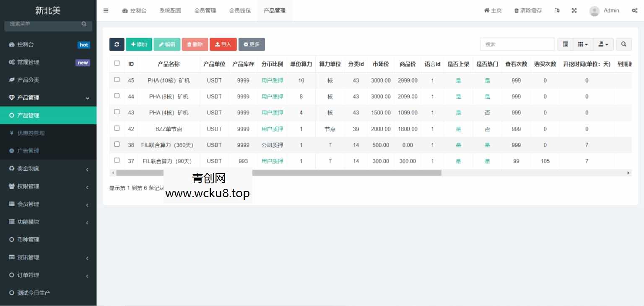Open the 主页 home icon link
The image size is (644, 306).
tap(493, 10)
